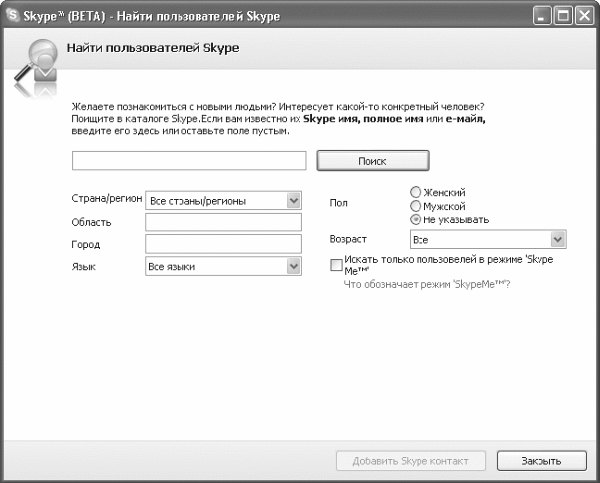Open the Возраст age dropdown
600x483 pixels.
558,240
